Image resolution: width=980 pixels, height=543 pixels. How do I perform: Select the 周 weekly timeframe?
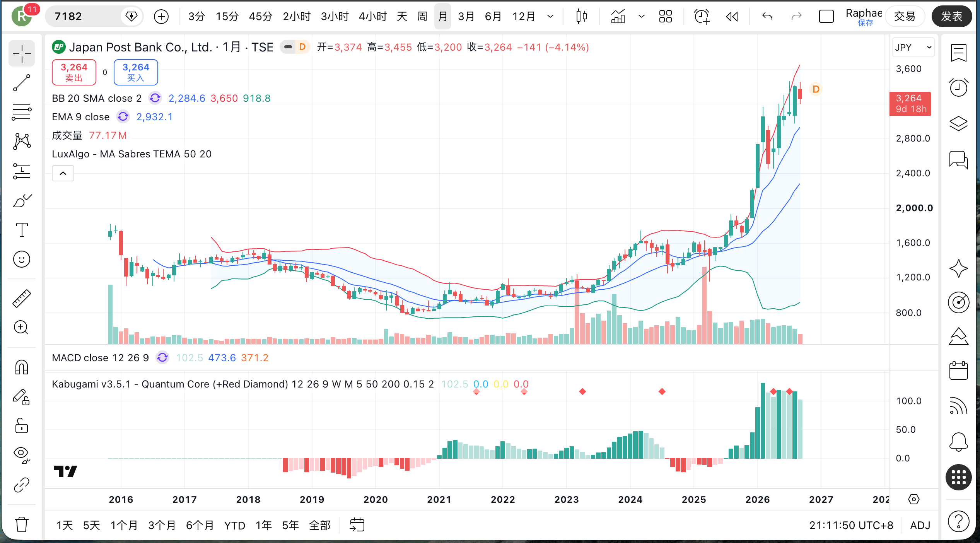point(422,16)
